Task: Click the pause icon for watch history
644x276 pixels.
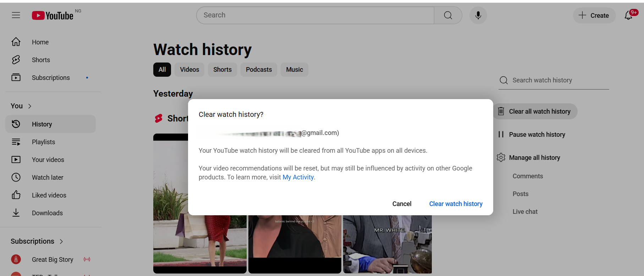Action: 501,134
